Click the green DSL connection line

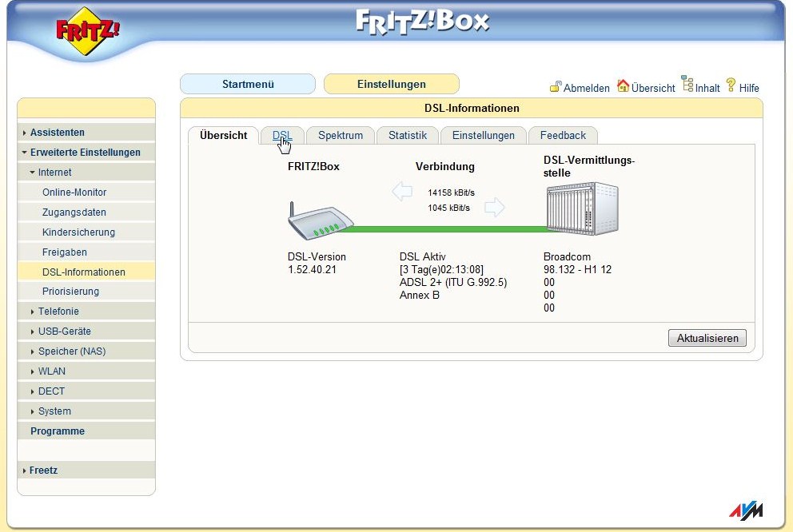point(446,229)
